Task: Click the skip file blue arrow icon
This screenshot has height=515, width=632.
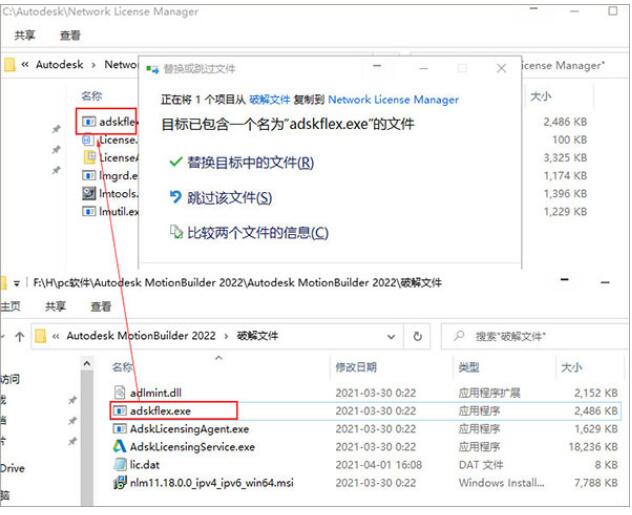Action: coord(176,197)
